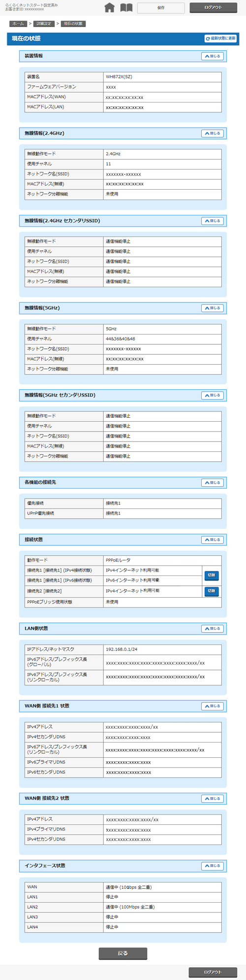The image size is (246, 980).
Task: Select the PPPoEブリッジ使用状態 label
Action: 50,602
